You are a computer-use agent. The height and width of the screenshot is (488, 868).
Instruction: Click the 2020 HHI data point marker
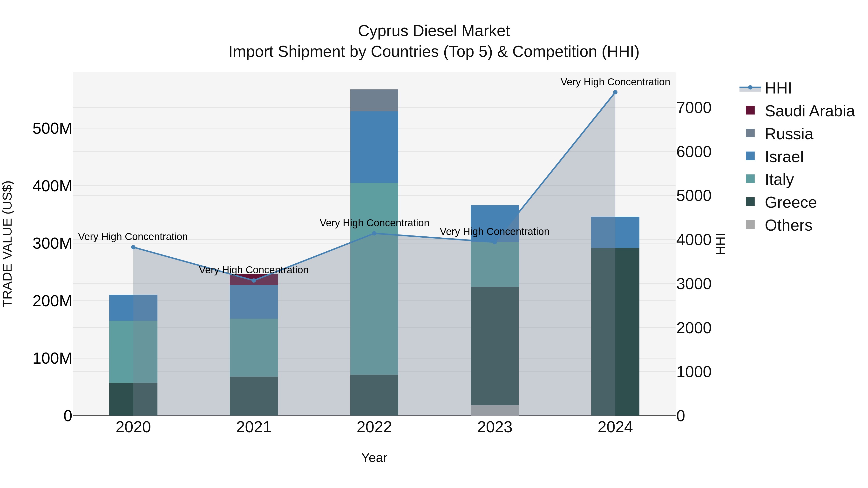pos(133,247)
